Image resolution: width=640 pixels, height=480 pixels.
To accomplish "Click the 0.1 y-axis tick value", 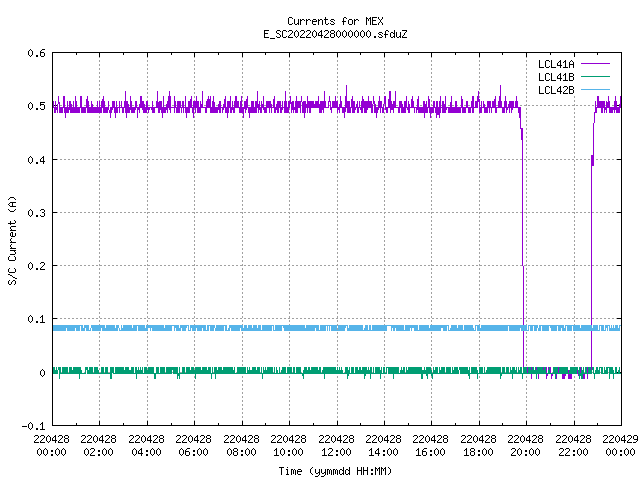I will coord(36,319).
